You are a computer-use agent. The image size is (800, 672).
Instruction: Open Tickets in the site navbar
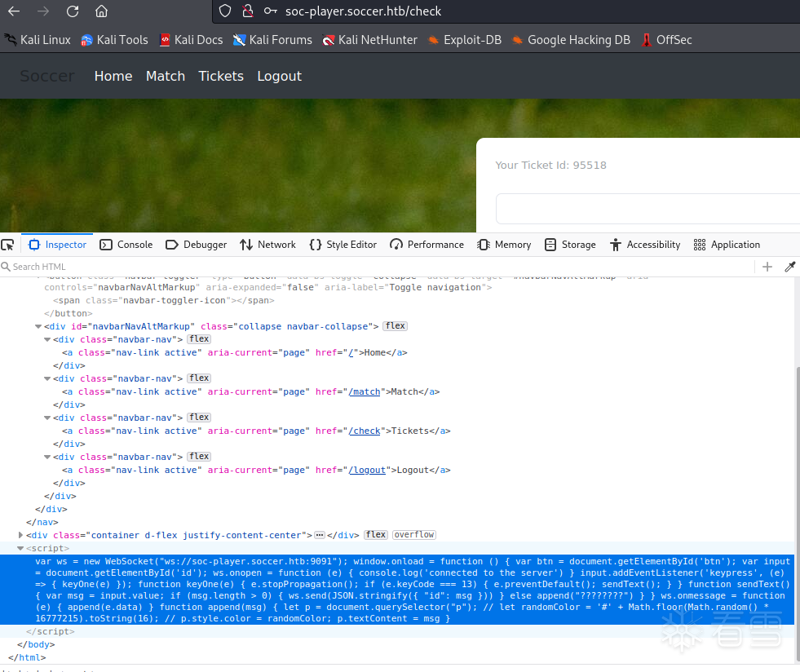coord(221,76)
